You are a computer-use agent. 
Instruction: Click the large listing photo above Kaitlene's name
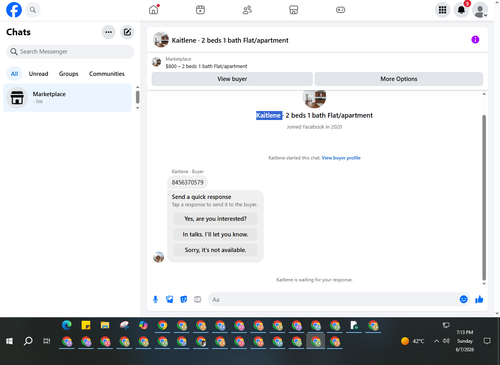(314, 98)
